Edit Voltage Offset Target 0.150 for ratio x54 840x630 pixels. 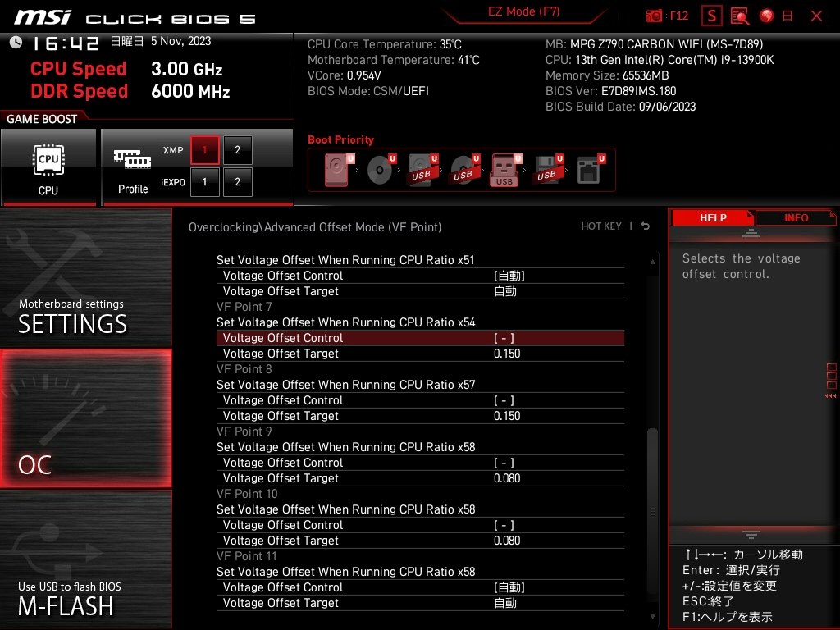[x=420, y=354]
